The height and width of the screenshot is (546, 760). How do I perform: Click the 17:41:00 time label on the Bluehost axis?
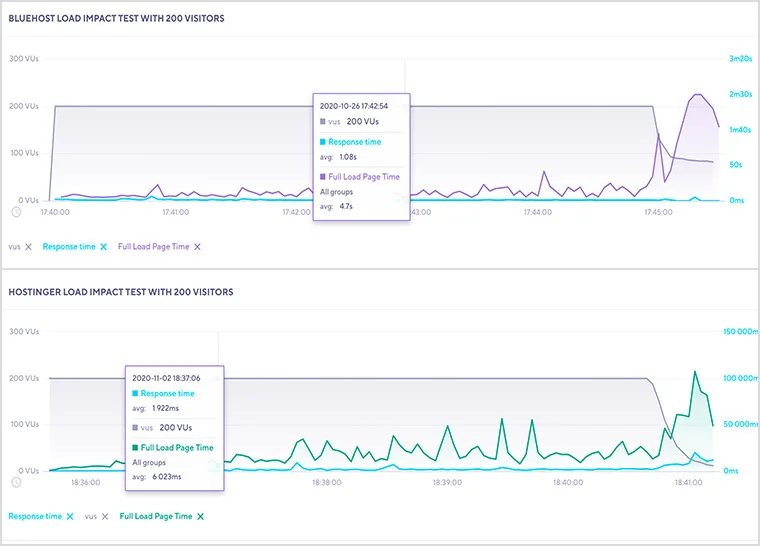(175, 212)
